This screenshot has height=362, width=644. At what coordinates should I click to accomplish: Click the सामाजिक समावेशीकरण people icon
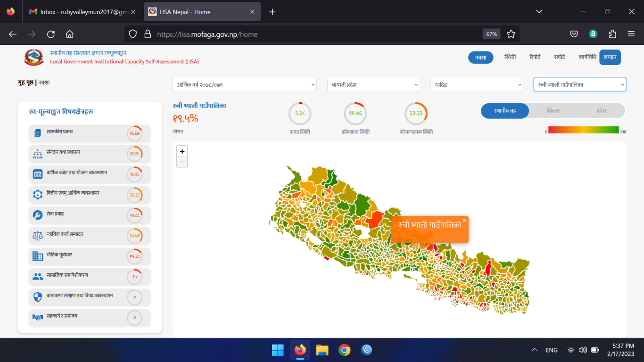[x=38, y=277]
